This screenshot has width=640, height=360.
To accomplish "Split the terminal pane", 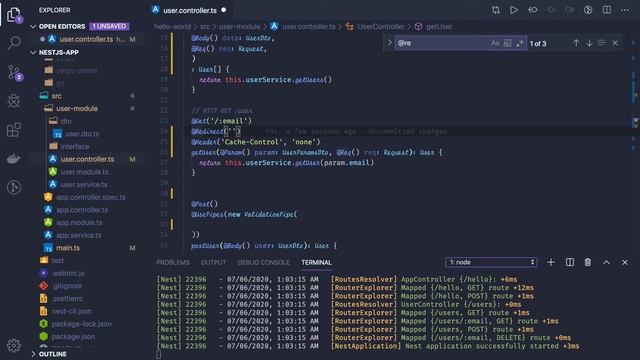I will [x=569, y=262].
